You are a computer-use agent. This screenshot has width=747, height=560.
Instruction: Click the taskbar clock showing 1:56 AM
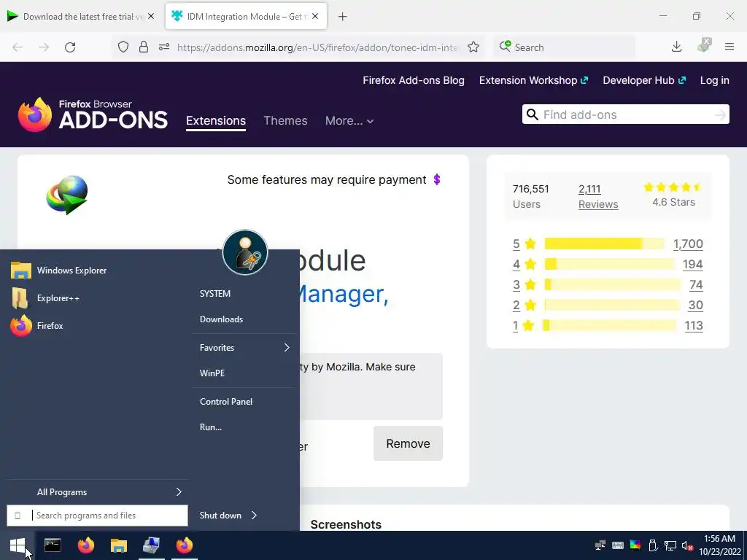coord(719,545)
